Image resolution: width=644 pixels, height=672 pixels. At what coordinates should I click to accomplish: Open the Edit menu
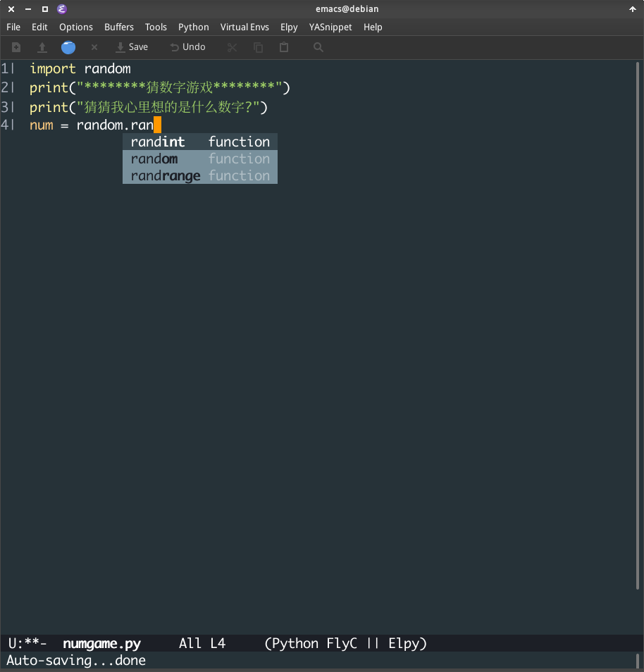(39, 27)
